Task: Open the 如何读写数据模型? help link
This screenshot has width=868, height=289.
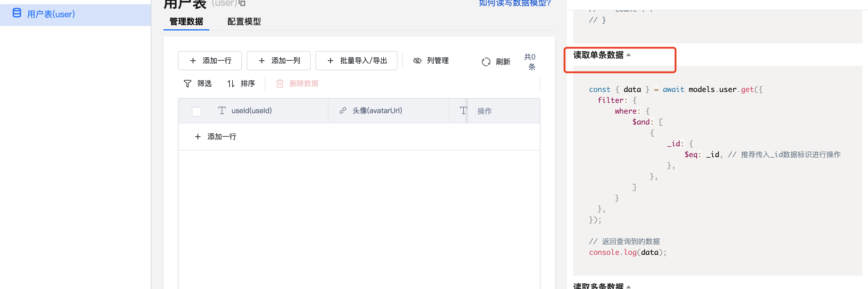Action: pos(515,3)
